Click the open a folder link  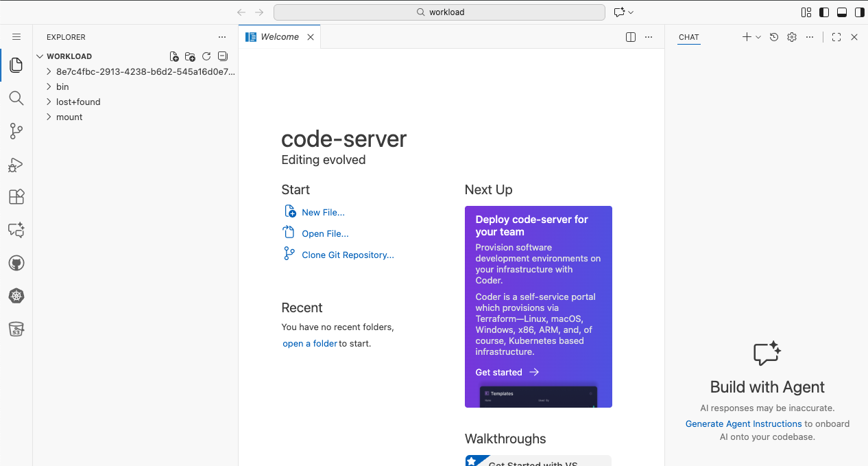[310, 344]
